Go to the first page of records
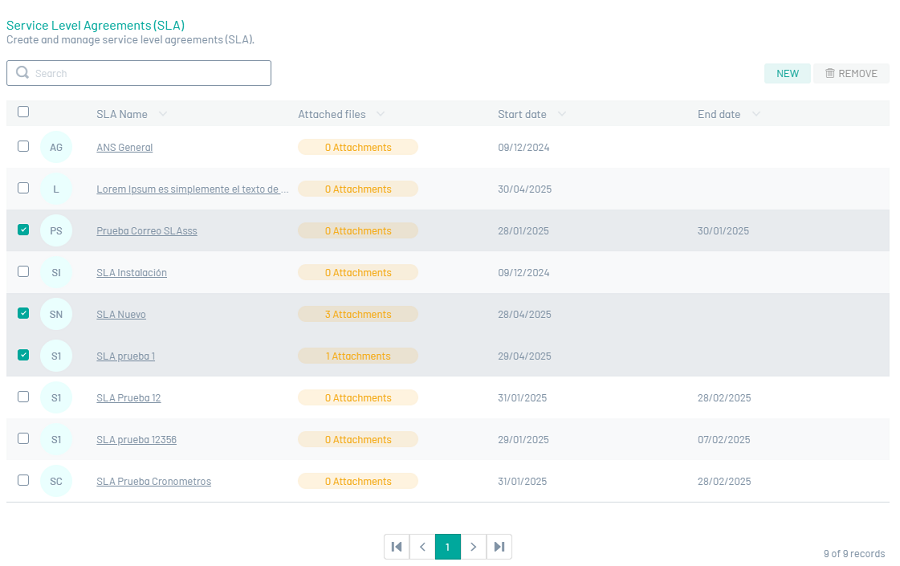900x566 pixels. [397, 547]
